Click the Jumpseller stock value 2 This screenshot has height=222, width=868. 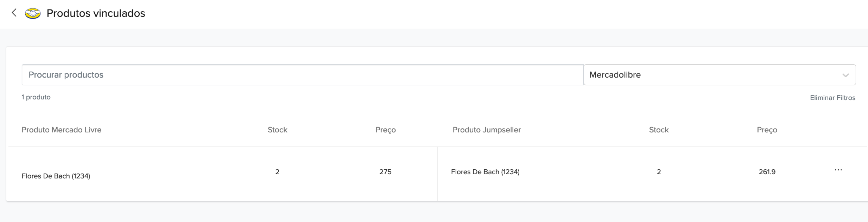click(x=659, y=172)
